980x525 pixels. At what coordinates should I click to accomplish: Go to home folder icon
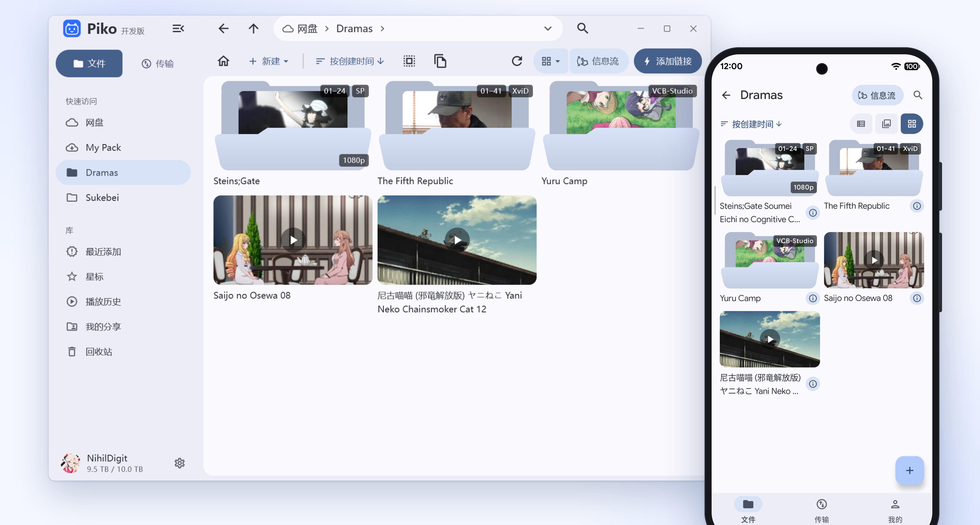tap(223, 61)
